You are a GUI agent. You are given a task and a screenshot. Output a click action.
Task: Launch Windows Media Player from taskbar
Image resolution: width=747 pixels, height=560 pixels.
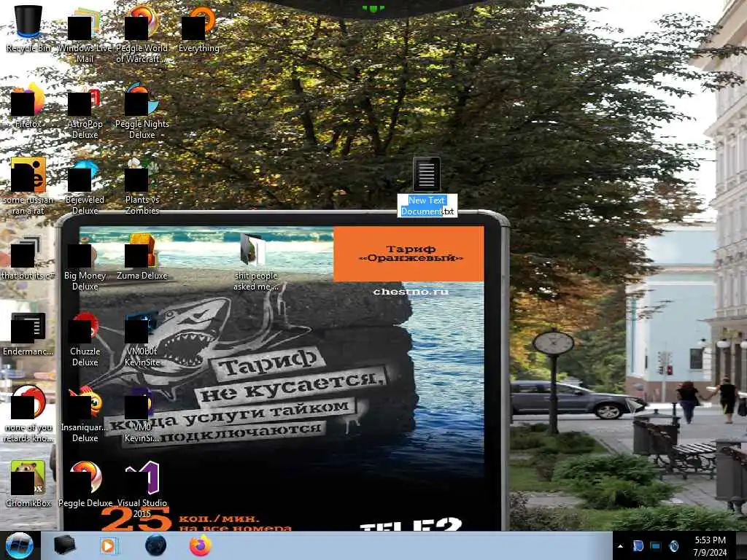[109, 545]
